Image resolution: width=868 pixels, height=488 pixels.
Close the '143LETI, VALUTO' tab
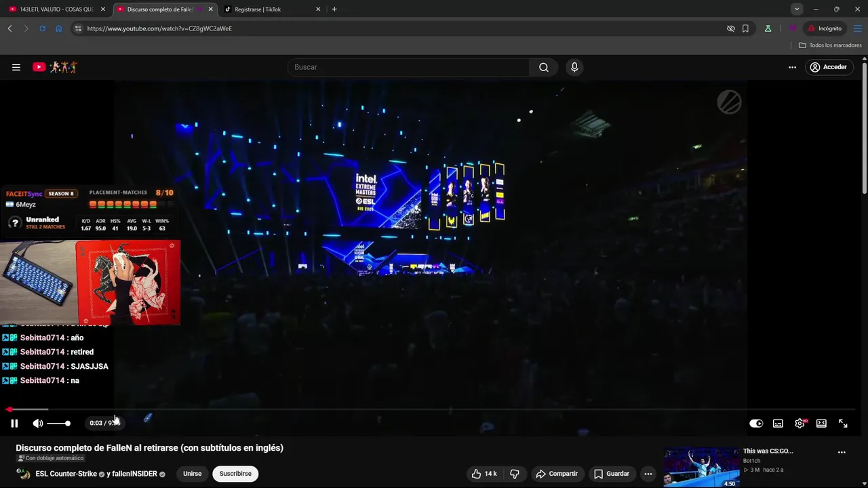(103, 9)
